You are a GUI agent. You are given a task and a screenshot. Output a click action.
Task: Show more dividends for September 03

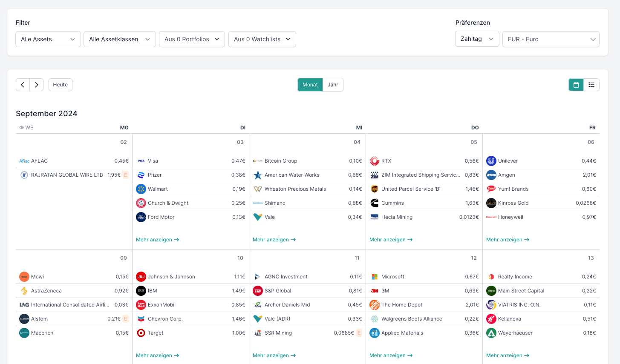coord(158,240)
